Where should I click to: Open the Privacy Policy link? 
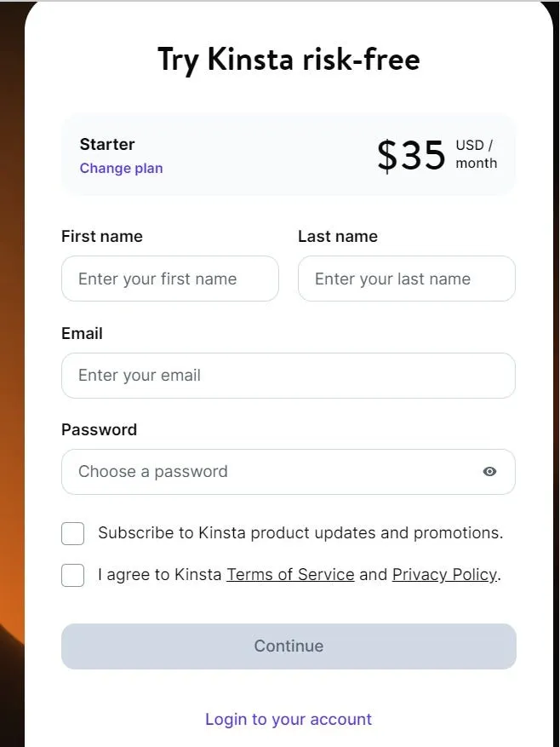coord(444,575)
